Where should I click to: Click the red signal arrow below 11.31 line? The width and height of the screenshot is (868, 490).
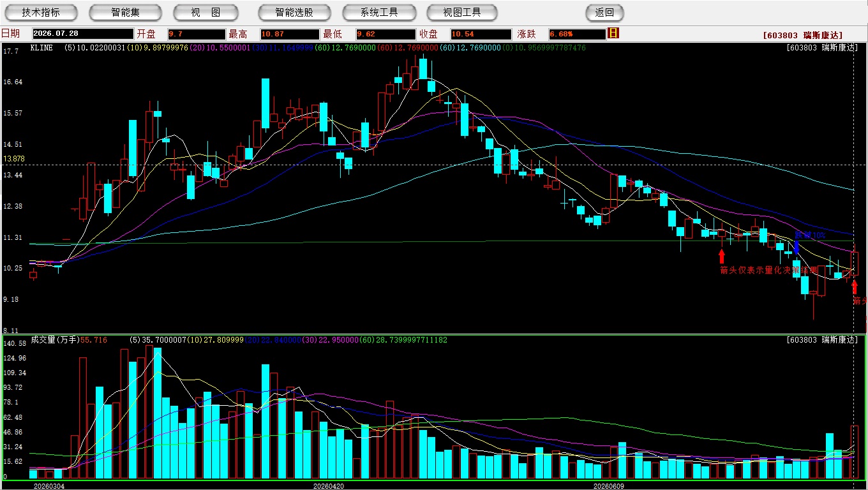(x=722, y=256)
